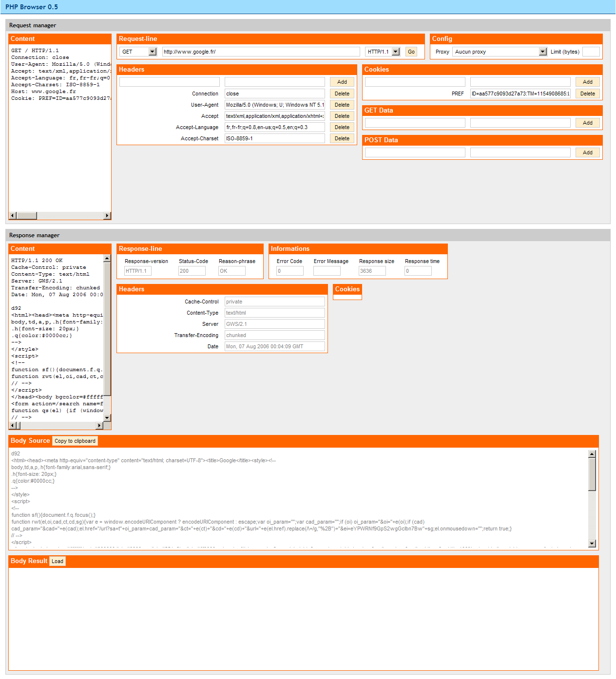Image resolution: width=616 pixels, height=679 pixels.
Task: Click the POST Data value field
Action: [x=520, y=152]
